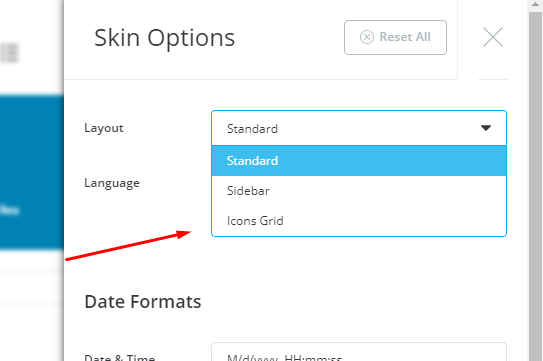Click the Layout field label
The height and width of the screenshot is (361, 543).
(x=104, y=128)
